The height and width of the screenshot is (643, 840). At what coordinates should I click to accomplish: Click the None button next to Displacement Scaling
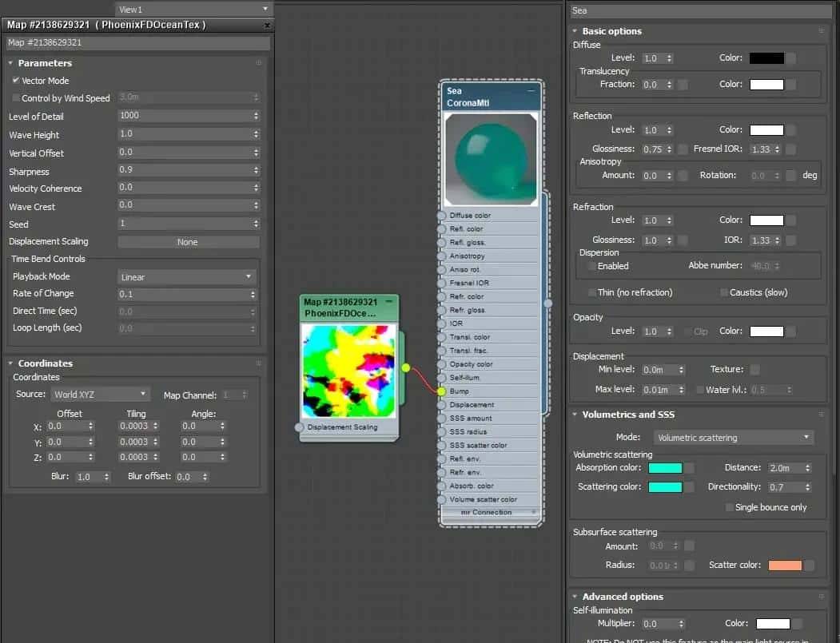pyautogui.click(x=188, y=241)
